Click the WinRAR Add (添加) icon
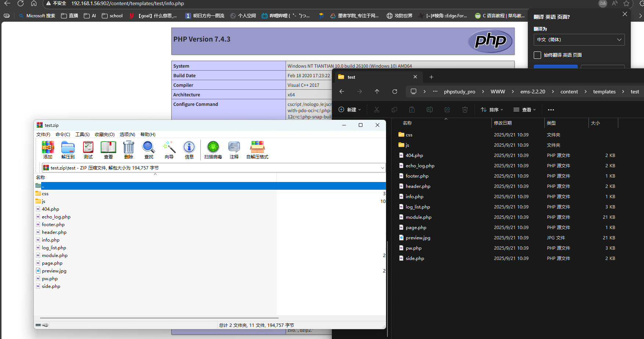Screen dimensions: 644x339 coord(48,150)
